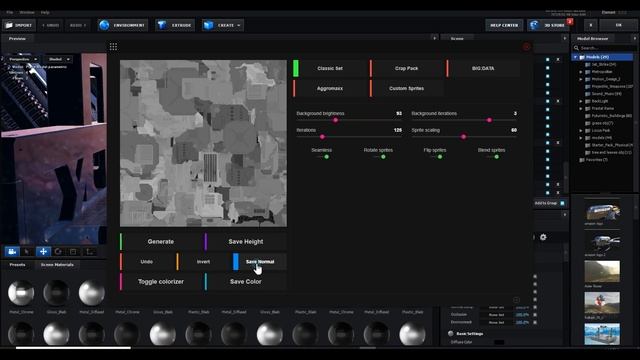Screen dimensions: 640x360
Task: Toggle the first scene item checkbox
Action: (548, 60)
